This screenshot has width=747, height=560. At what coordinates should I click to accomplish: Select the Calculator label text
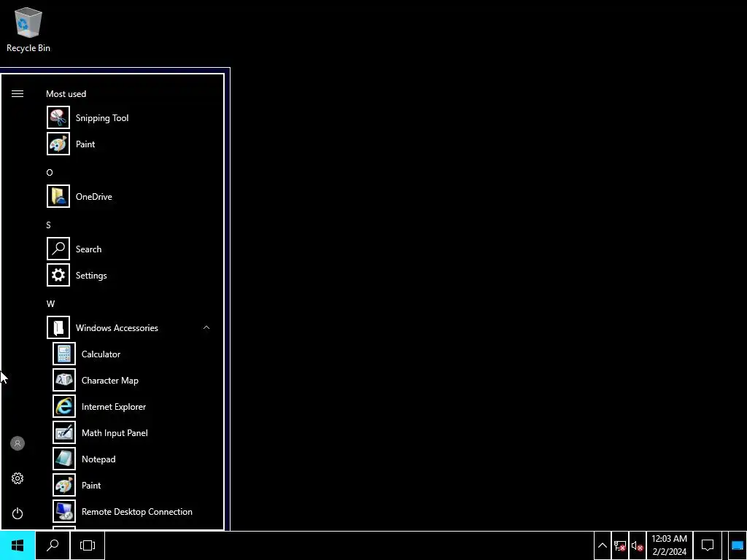101,354
